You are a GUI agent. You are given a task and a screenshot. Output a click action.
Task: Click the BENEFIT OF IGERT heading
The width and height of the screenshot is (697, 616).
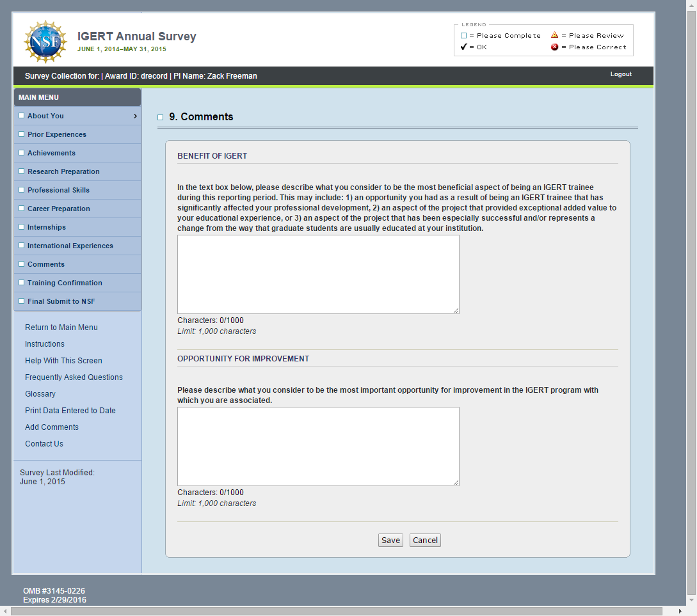coord(212,156)
